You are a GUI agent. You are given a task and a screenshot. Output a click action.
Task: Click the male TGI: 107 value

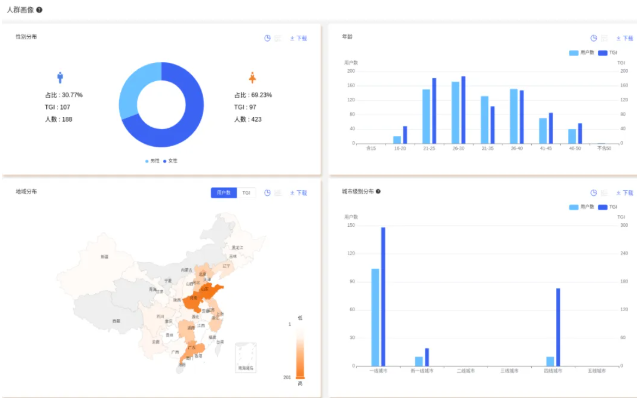58,107
